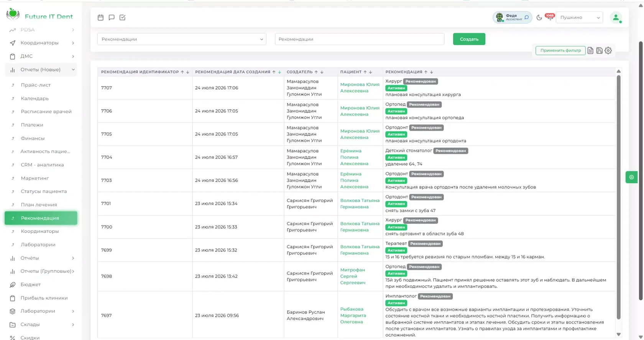Screen dimensions: 644x340
Task: Expand the Отчёты sidebar section
Action: click(x=41, y=258)
